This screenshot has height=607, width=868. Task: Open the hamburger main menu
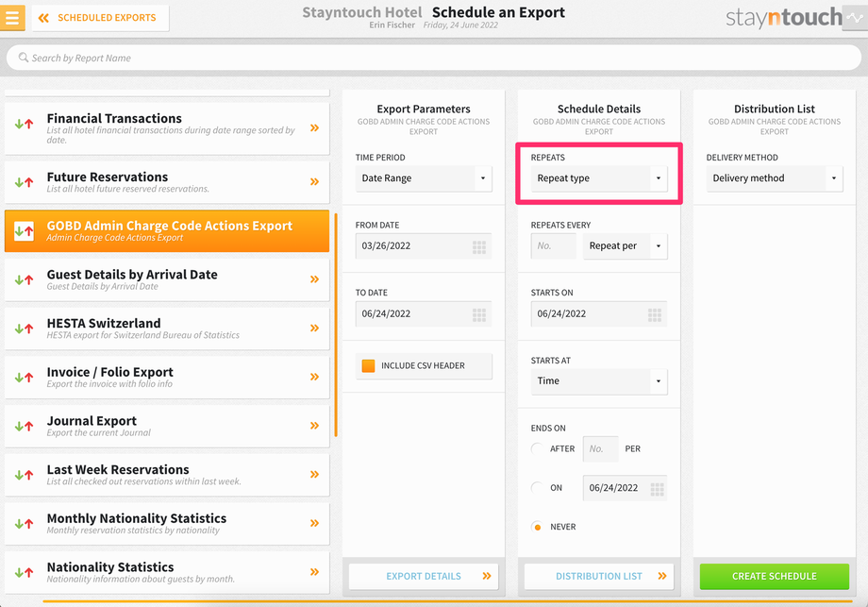tap(12, 18)
